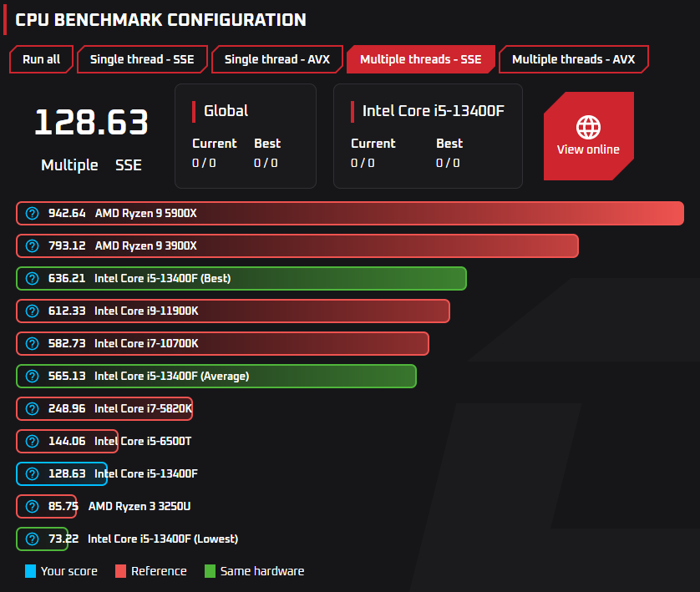
Task: Select the 942.64 score value
Action: (x=67, y=213)
